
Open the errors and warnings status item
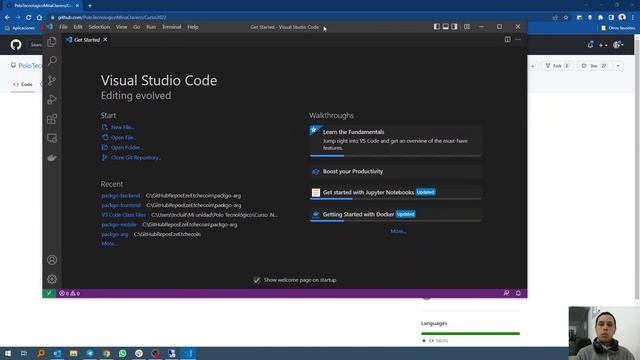point(69,293)
